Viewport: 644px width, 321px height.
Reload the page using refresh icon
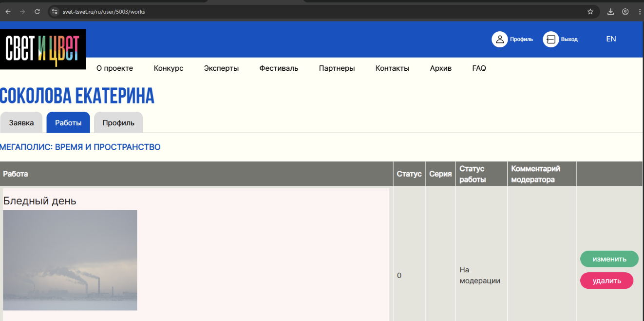click(x=37, y=12)
